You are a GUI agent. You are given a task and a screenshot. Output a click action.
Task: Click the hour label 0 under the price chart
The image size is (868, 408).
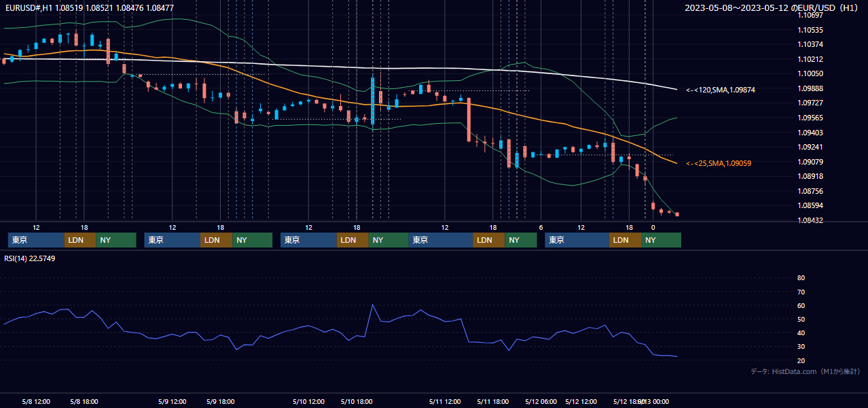pos(653,227)
